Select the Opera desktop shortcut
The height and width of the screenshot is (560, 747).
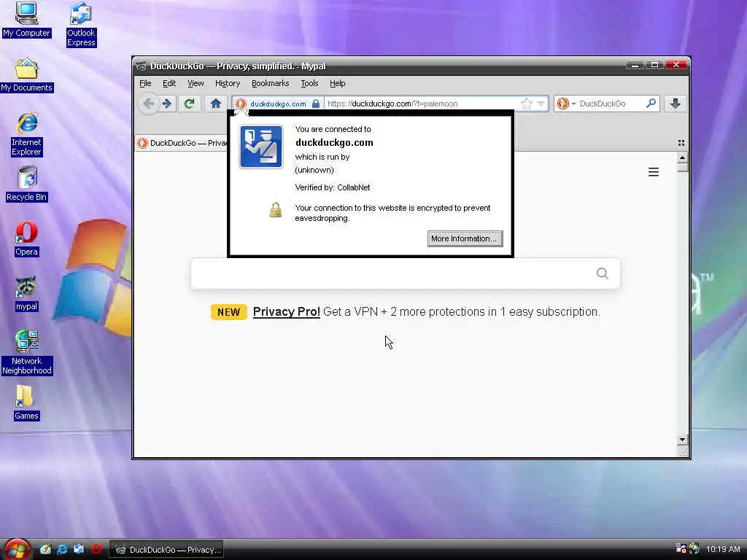pos(26,239)
